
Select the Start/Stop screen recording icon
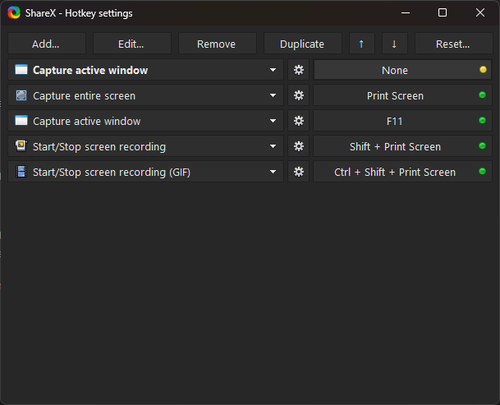tap(21, 146)
